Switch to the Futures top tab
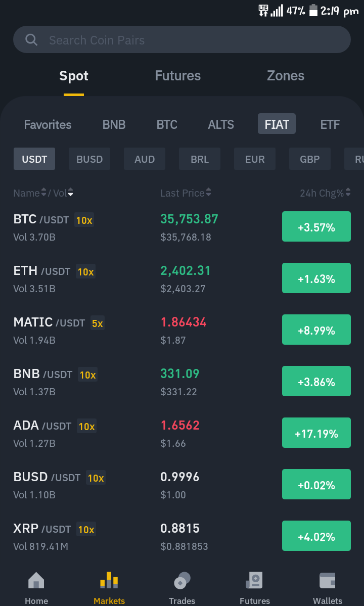Image resolution: width=364 pixels, height=606 pixels. coord(178,75)
